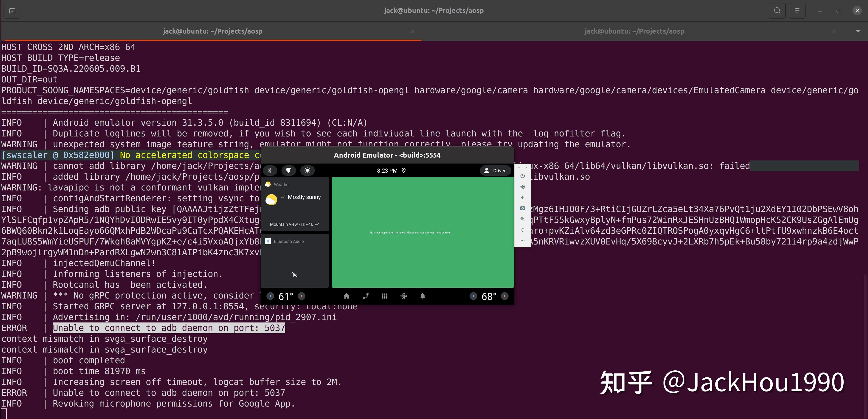Take a screenshot with the emulator camera icon

click(x=522, y=208)
